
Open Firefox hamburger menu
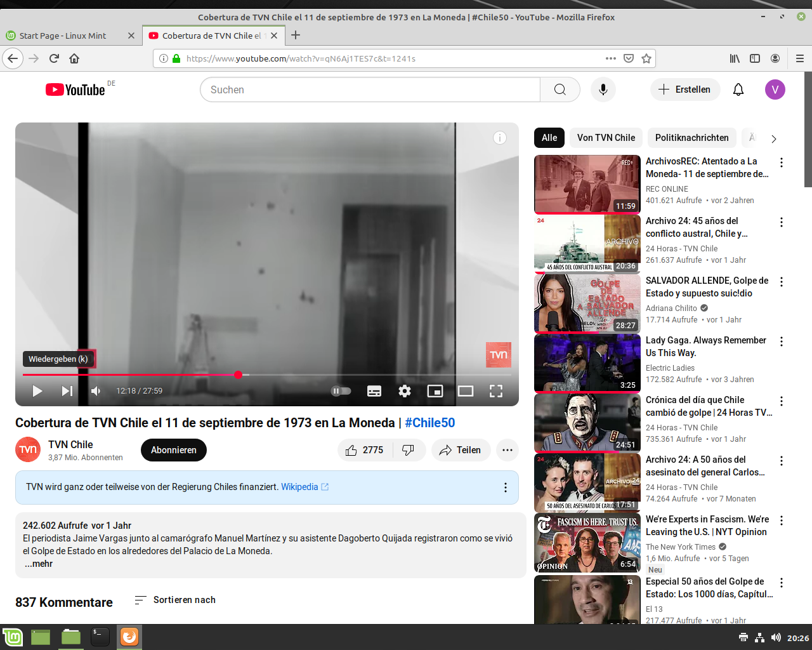[800, 58]
